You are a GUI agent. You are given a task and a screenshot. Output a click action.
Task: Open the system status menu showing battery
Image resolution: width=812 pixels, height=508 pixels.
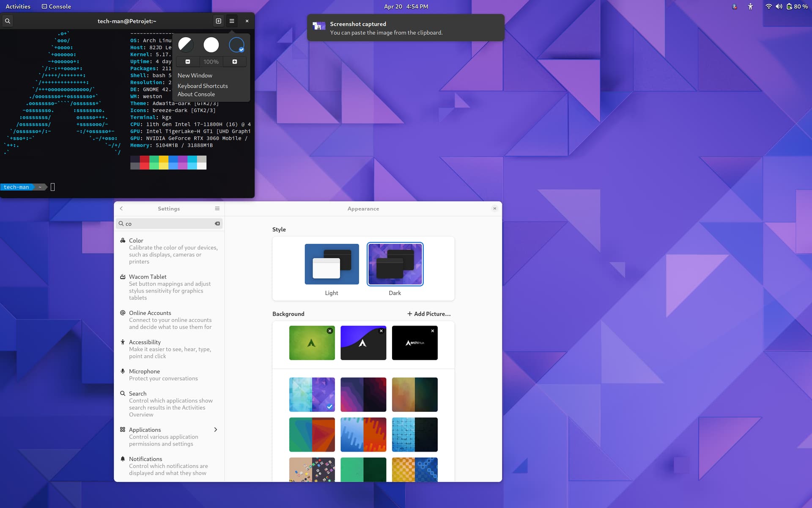[x=787, y=6]
